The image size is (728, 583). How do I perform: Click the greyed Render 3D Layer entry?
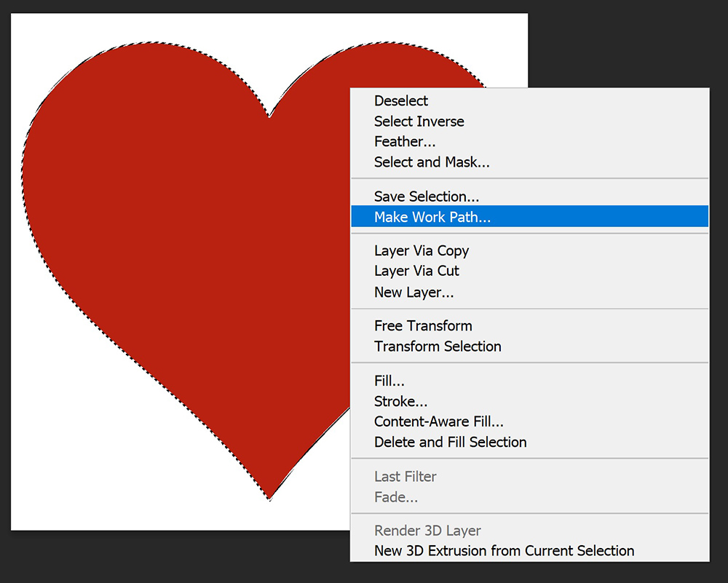(x=530, y=531)
